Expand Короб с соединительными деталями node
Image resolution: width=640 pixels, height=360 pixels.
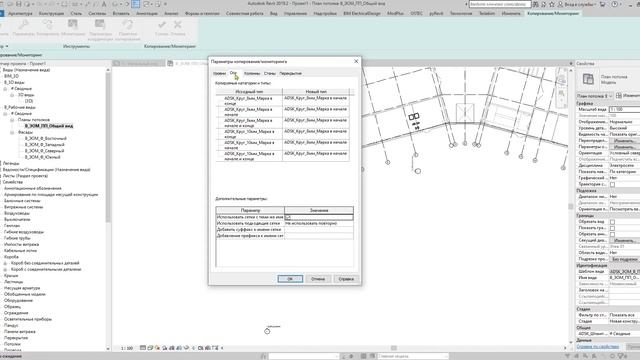[5, 269]
